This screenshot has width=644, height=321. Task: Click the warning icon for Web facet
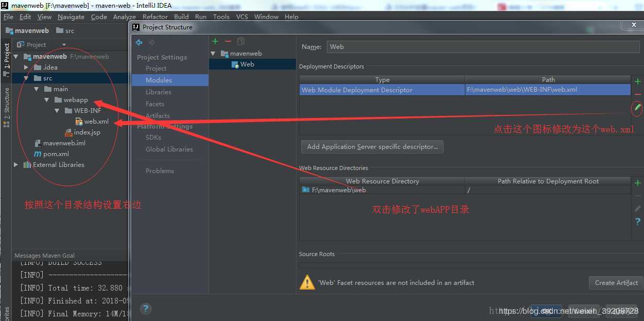click(x=307, y=282)
